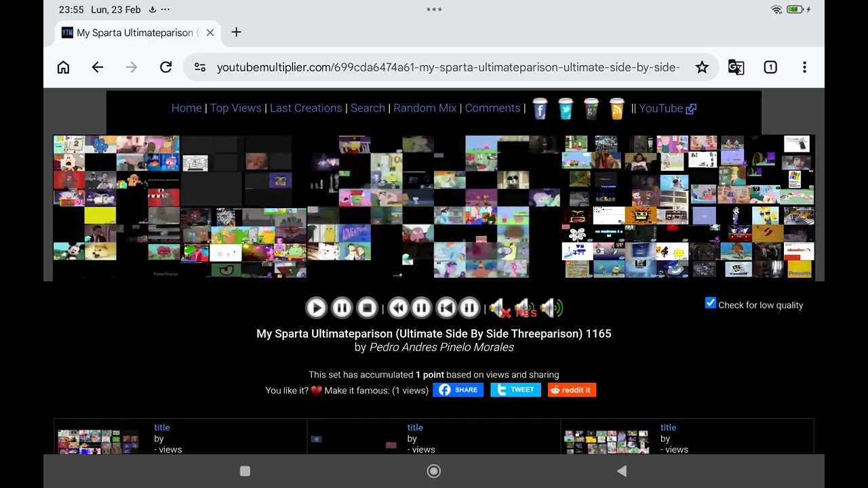Click the double-arrow rewind button
The image size is (868, 488).
[x=398, y=308]
